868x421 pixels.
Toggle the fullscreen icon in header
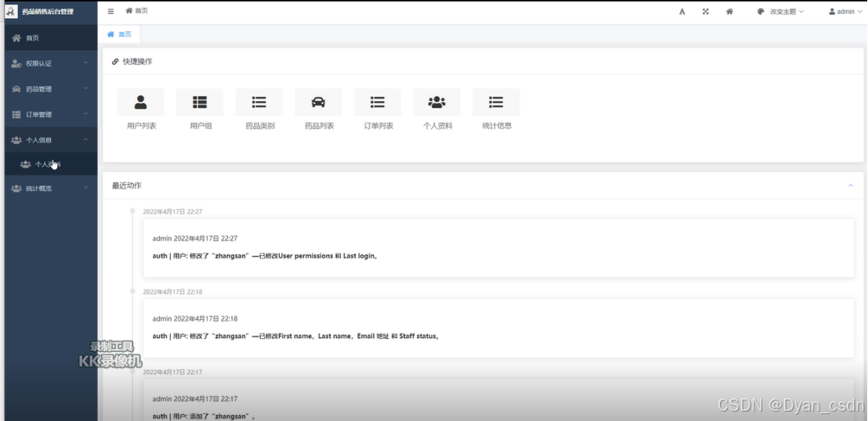(x=706, y=12)
